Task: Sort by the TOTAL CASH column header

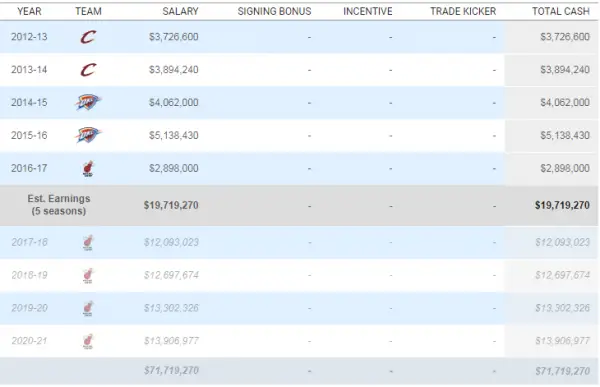Action: (x=561, y=11)
